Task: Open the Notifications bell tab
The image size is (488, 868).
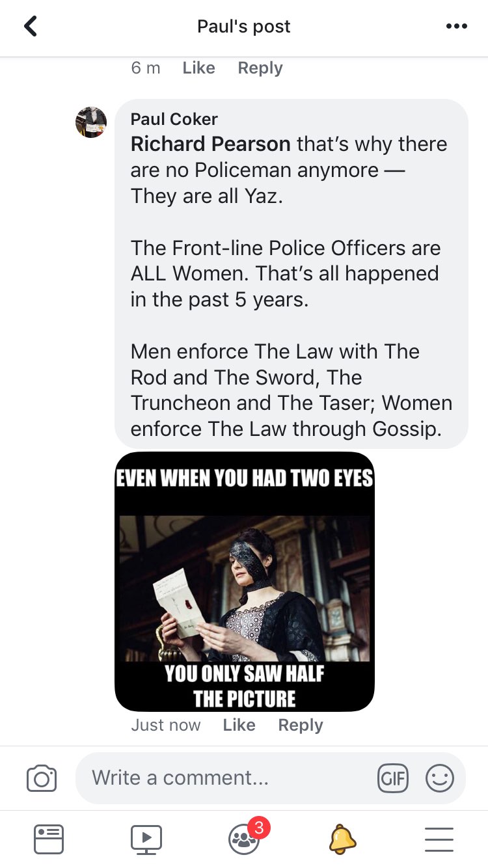Action: [x=342, y=839]
